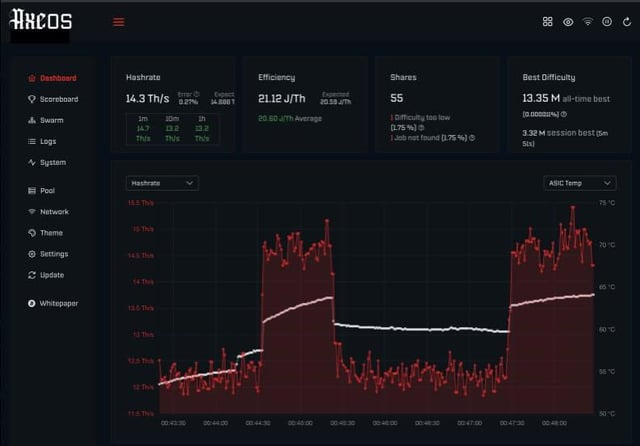Click the Scoreboard trophy icon
This screenshot has height=446, width=640.
click(32, 99)
